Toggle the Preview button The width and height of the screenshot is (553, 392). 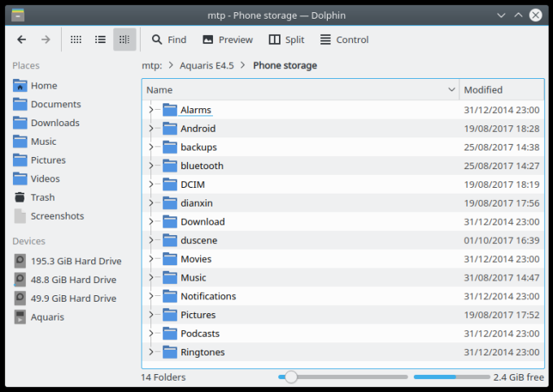tap(228, 40)
